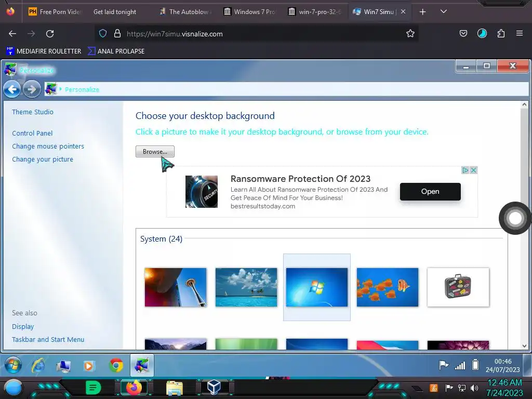Screen dimensions: 532x399
Task: Open Internet Explorer in simulated taskbar
Action: coord(38,366)
